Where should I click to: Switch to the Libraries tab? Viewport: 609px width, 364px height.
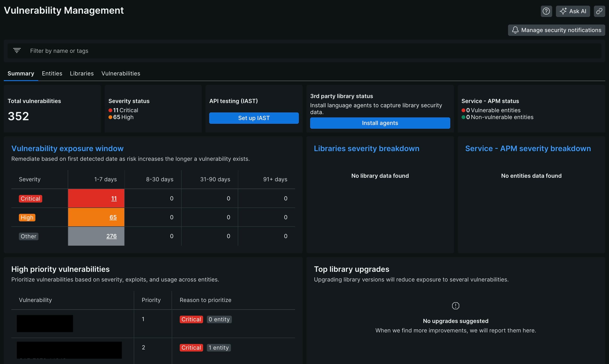click(x=82, y=73)
